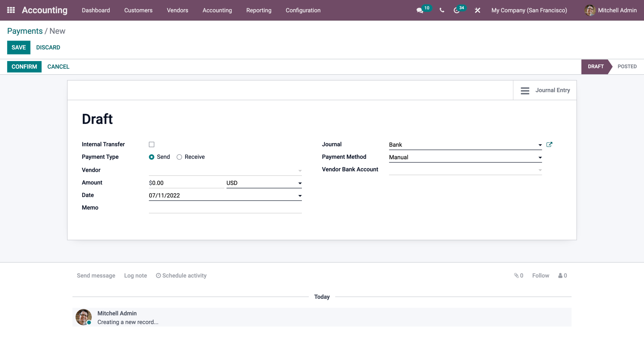
Task: Open the Bank journal external link icon
Action: click(549, 144)
